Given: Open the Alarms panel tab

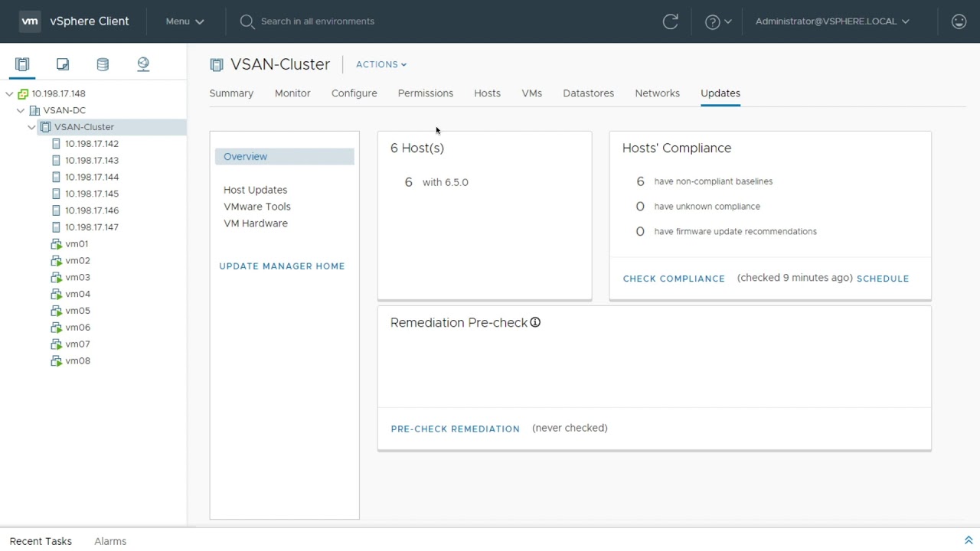Looking at the screenshot, I should coord(110,541).
